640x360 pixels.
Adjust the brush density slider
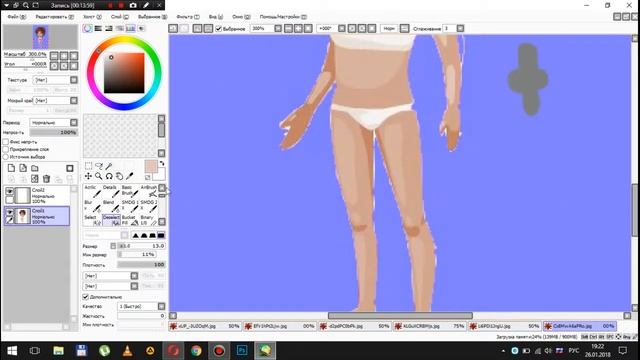[141, 264]
